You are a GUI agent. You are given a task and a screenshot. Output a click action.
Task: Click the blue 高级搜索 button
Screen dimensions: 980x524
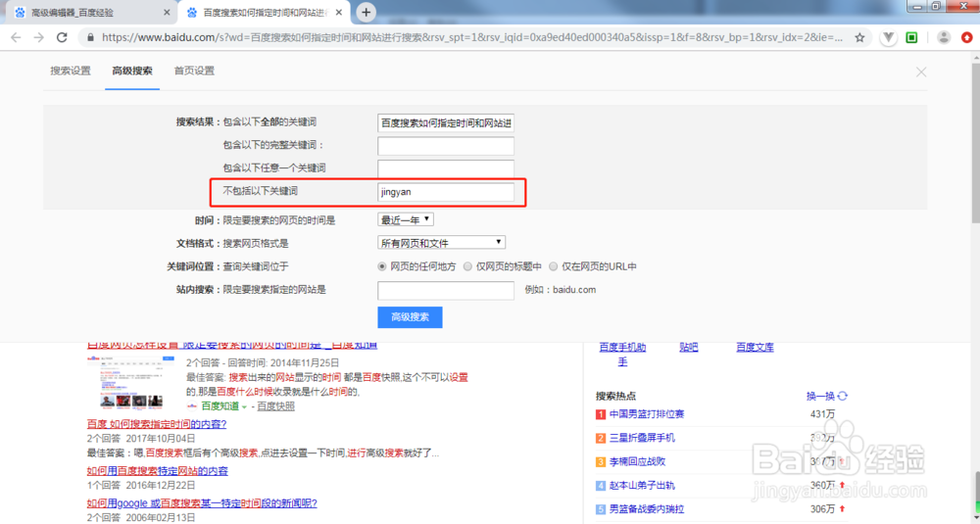[410, 317]
